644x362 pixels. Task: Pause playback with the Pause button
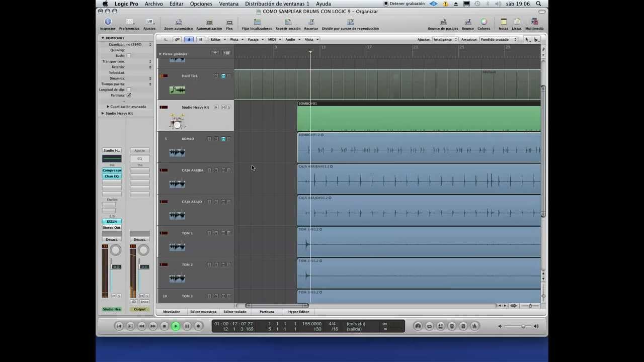[187, 326]
